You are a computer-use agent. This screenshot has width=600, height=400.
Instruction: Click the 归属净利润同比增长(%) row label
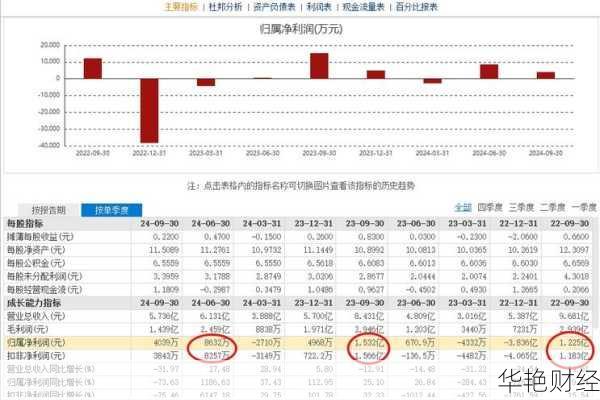pyautogui.click(x=51, y=382)
